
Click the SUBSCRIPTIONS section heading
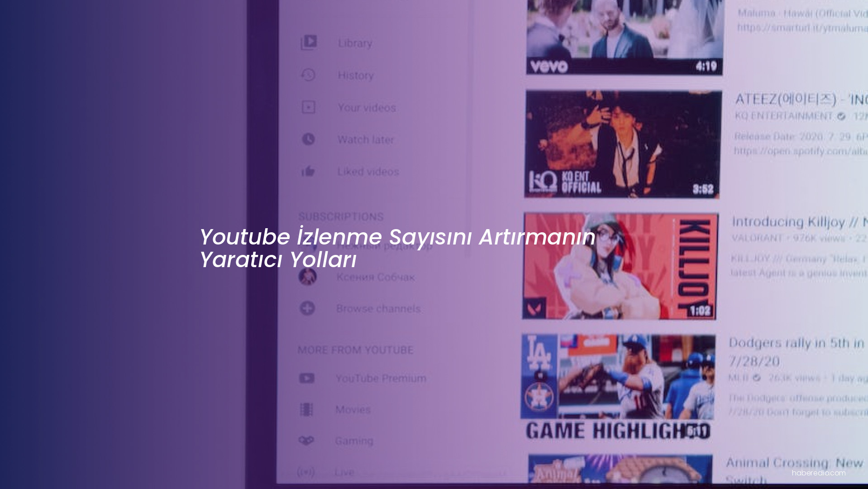pyautogui.click(x=341, y=216)
